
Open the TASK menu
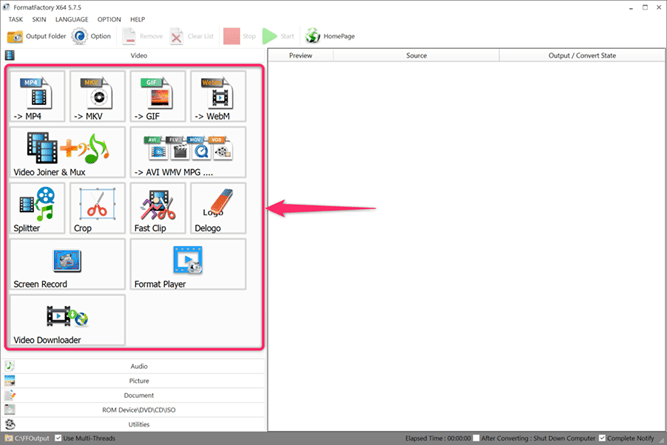coord(16,20)
